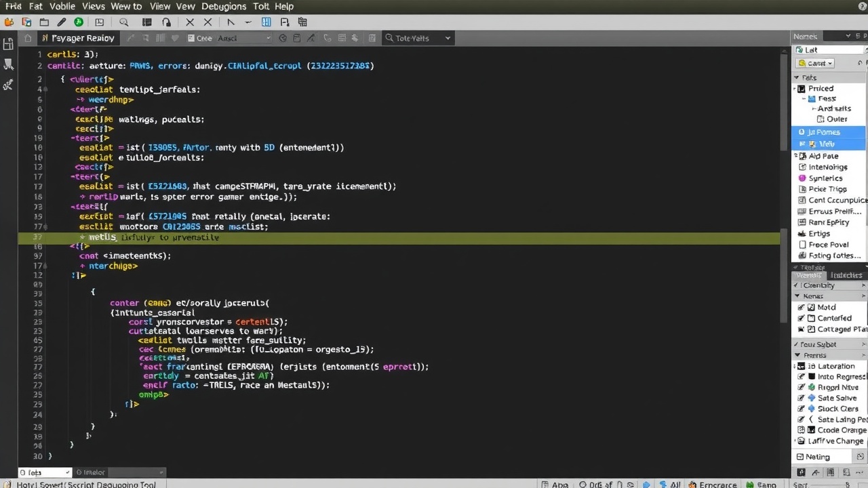Open the Asscl dropdown in editor toolbar
The width and height of the screenshot is (868, 488).
(x=244, y=39)
